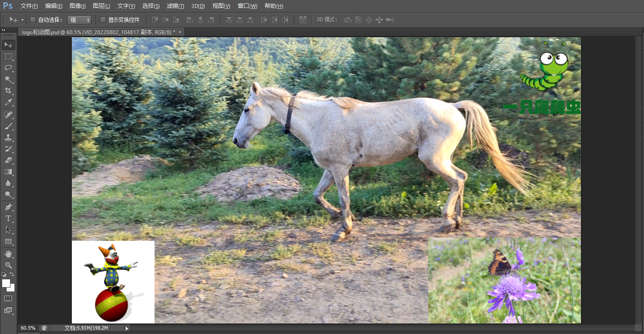Screen dimensions: 644x334
Task: Select the Eraser tool
Action: pos(8,160)
